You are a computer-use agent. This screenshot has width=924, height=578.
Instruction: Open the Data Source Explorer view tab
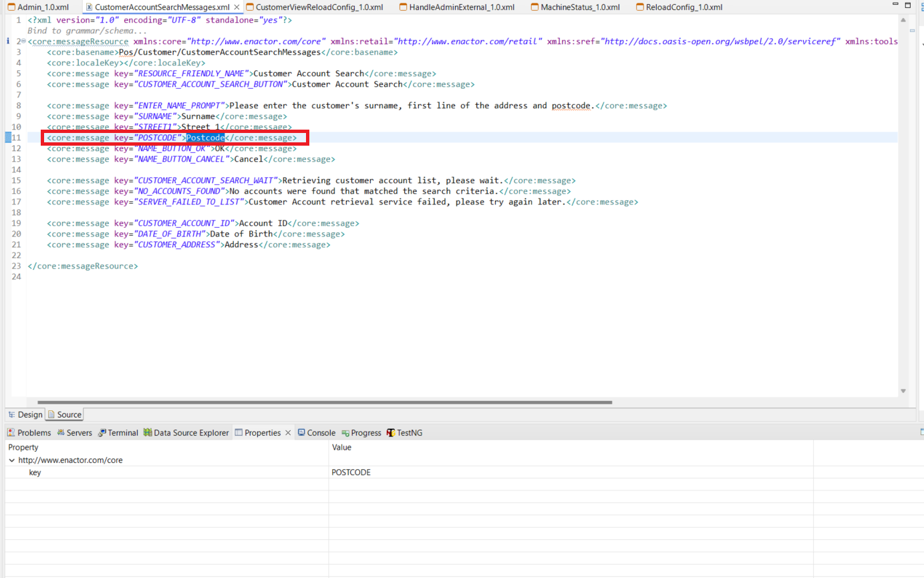(186, 433)
